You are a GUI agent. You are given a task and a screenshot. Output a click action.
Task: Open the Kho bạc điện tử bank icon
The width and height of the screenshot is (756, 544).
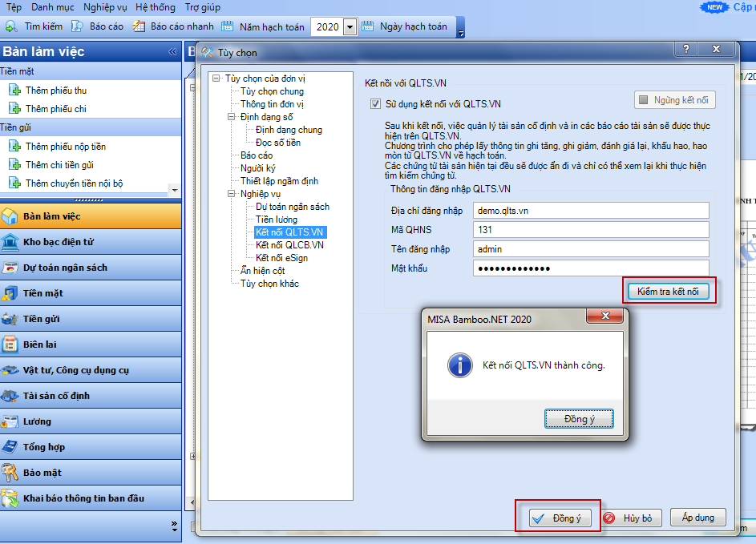coord(10,242)
